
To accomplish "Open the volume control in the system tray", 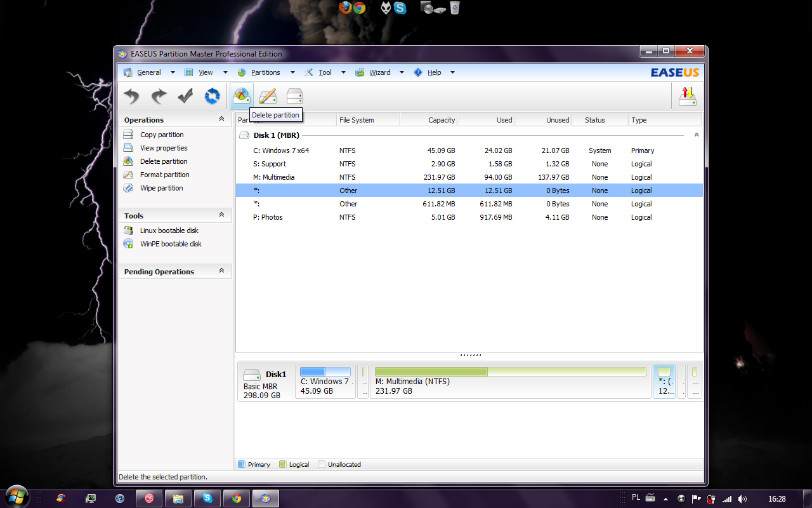I will pos(742,499).
